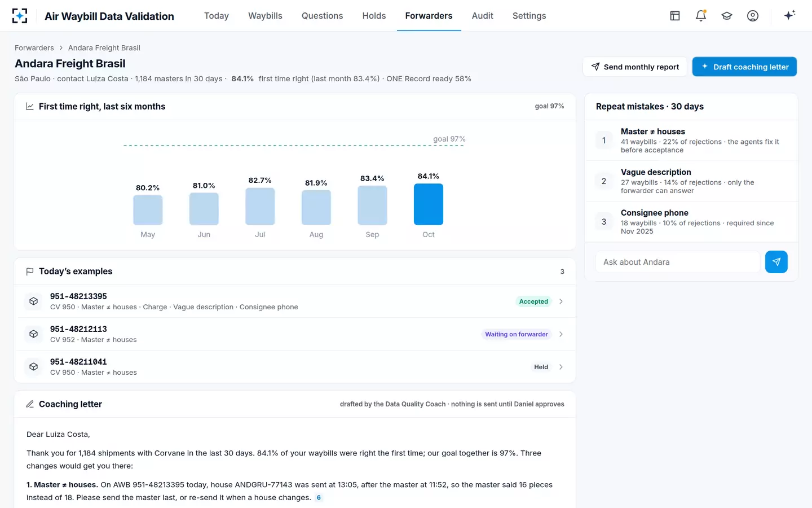Click the package icon for waybill 951-48212113

[34, 334]
